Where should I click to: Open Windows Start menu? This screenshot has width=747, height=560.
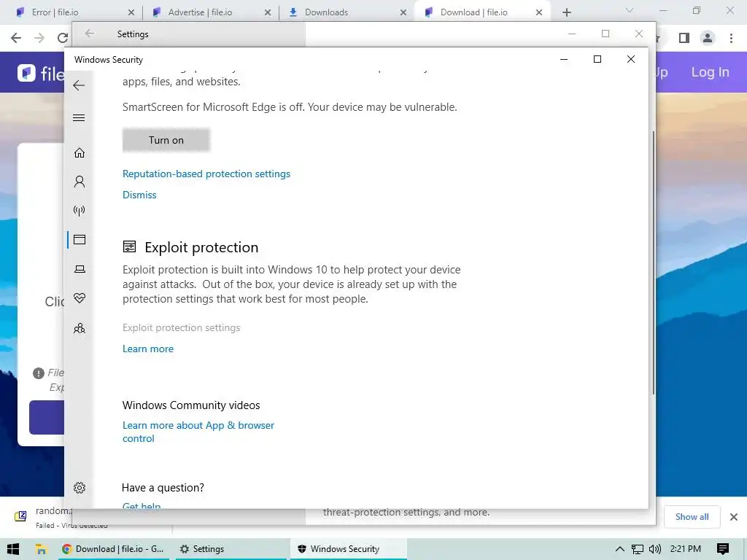[13, 549]
